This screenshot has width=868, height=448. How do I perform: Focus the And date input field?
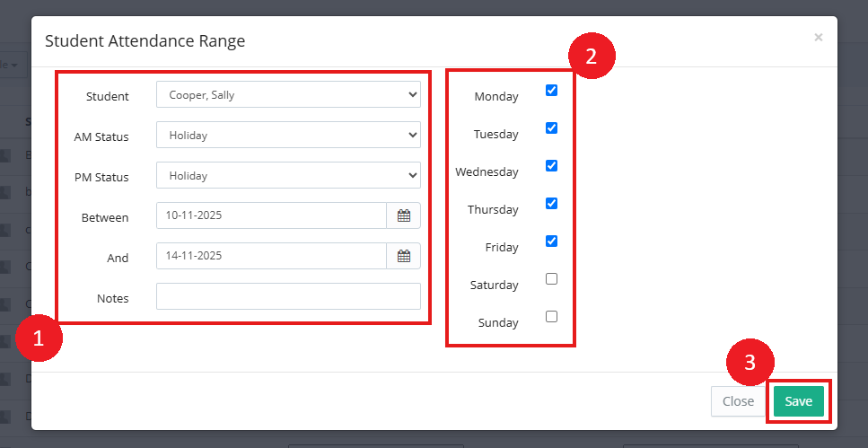[271, 257]
